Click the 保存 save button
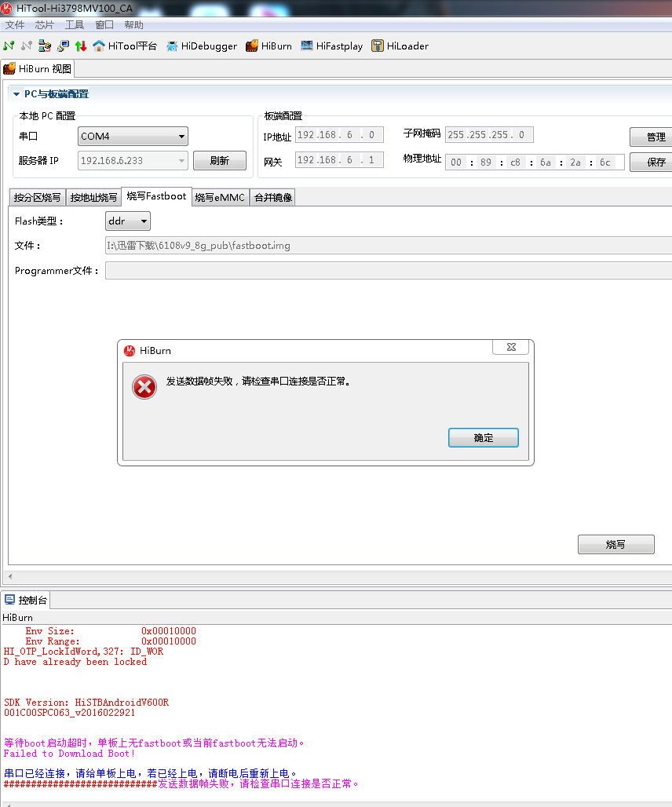672x807 pixels. pyautogui.click(x=652, y=162)
